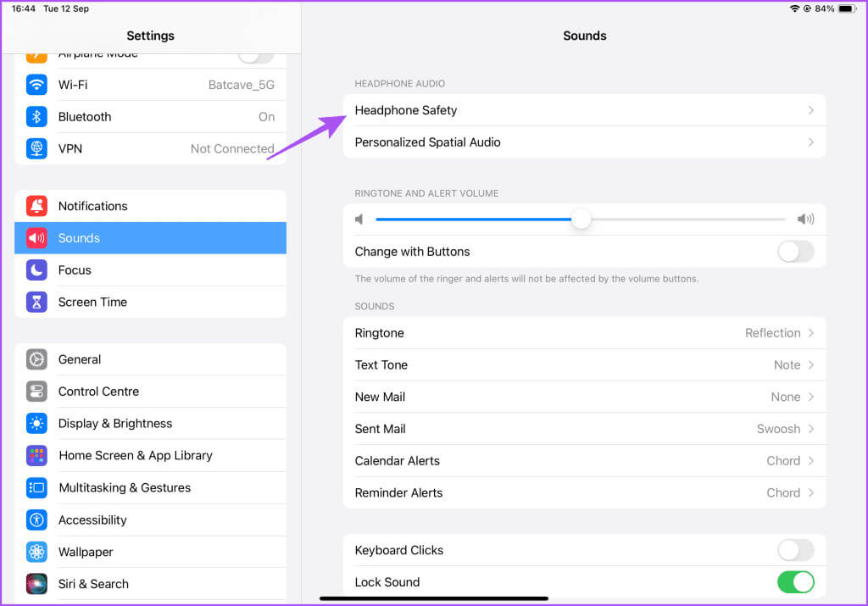Turn on Keyboard Clicks toggle
The image size is (868, 606).
(795, 550)
